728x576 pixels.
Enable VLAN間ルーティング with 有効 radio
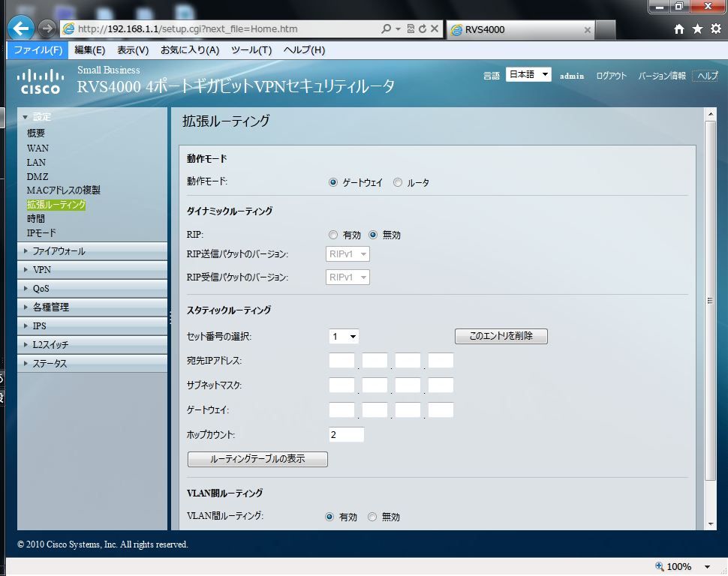click(x=329, y=517)
